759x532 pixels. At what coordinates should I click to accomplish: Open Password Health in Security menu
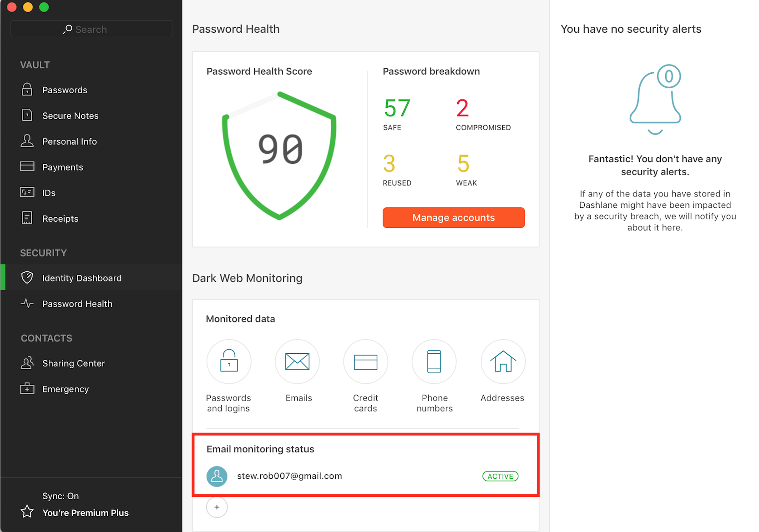tap(77, 304)
